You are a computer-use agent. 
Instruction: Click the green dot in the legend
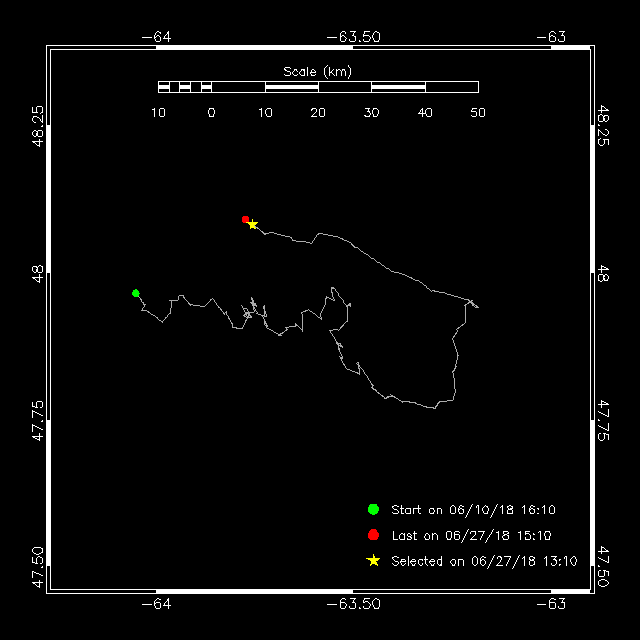point(373,509)
